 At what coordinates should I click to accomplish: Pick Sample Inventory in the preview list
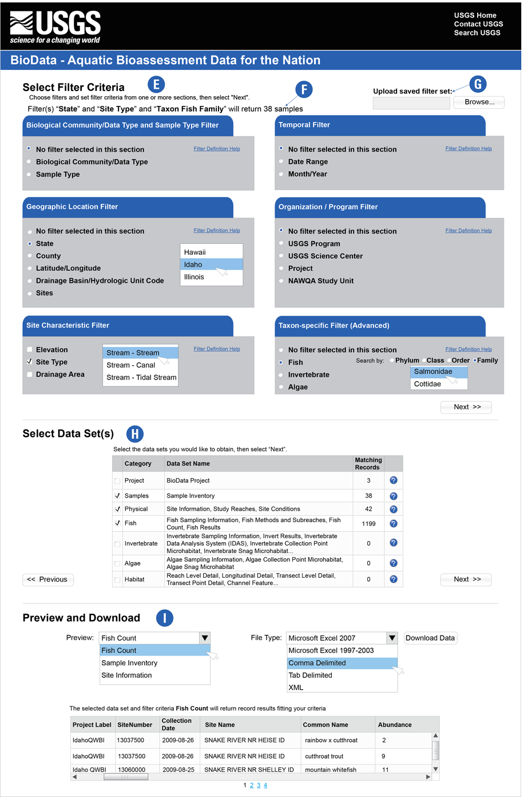coord(154,663)
